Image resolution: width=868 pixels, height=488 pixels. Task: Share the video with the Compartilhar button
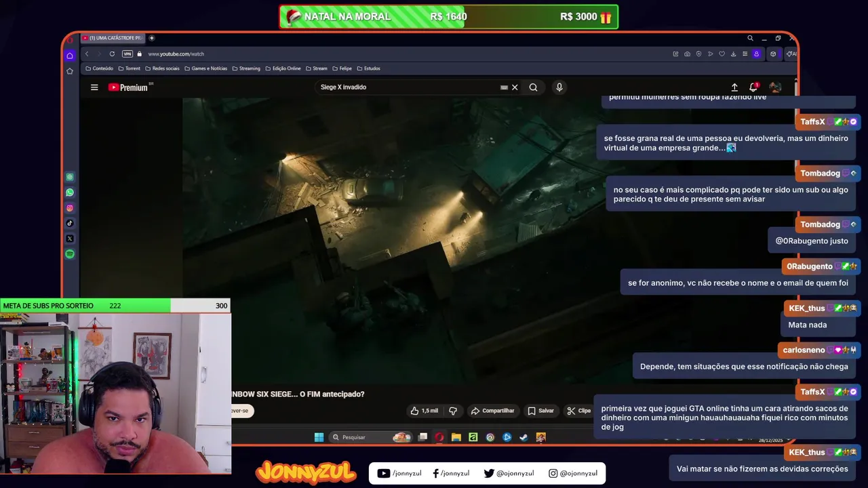pos(493,411)
